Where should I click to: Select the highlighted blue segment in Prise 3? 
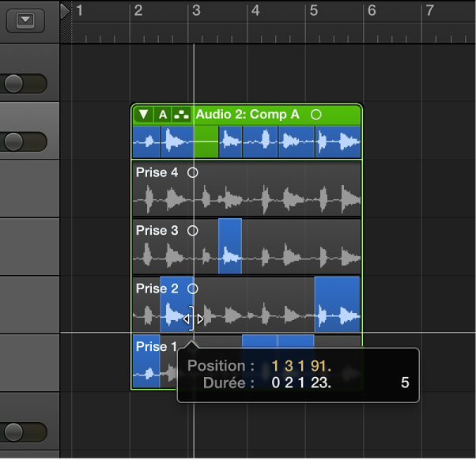coord(229,247)
